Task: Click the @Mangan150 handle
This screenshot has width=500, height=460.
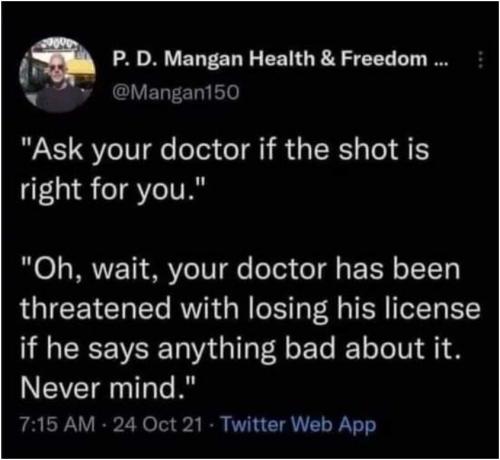Action: point(176,92)
